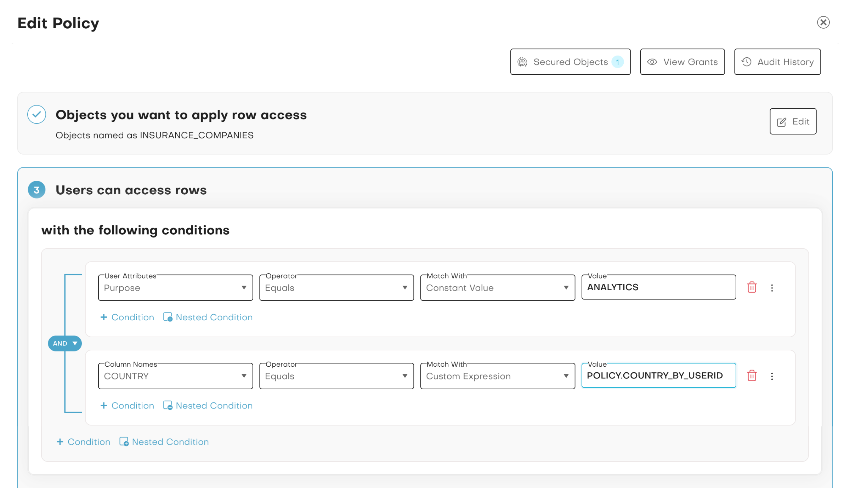
Task: Add a top-level Condition at bottom
Action: point(84,442)
